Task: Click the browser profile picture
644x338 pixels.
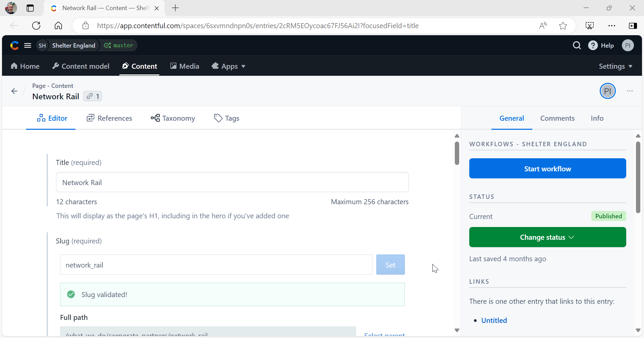Action: (x=11, y=8)
